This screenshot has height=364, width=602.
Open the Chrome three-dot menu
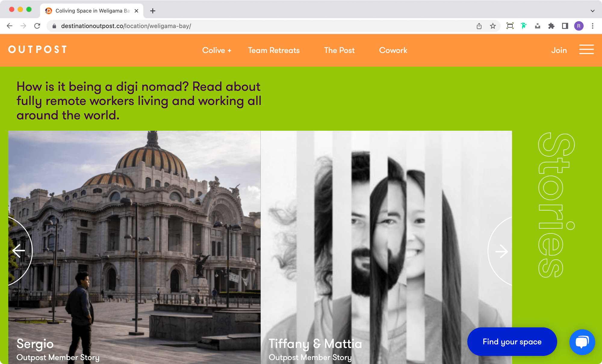[x=592, y=26]
